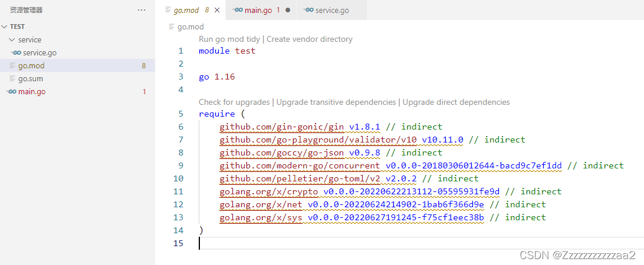
Task: Click golang.org/x/net dependency
Action: pos(261,204)
